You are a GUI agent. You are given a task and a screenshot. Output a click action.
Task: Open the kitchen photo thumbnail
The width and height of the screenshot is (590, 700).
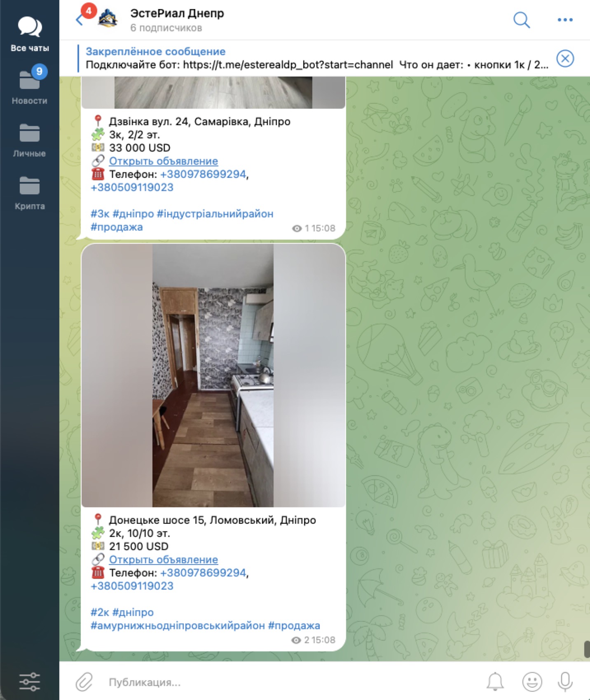(x=213, y=375)
